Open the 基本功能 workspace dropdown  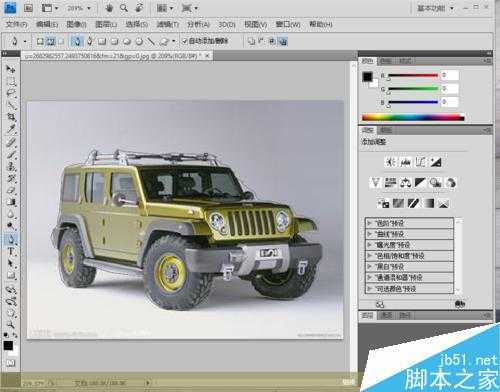pos(436,8)
